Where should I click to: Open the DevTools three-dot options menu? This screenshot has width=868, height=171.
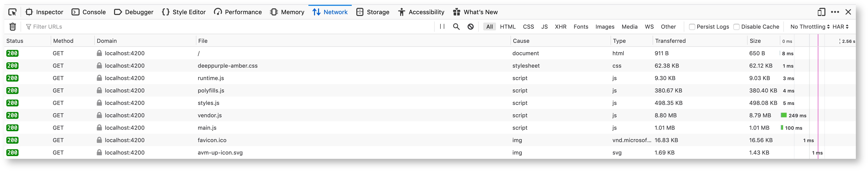835,12
